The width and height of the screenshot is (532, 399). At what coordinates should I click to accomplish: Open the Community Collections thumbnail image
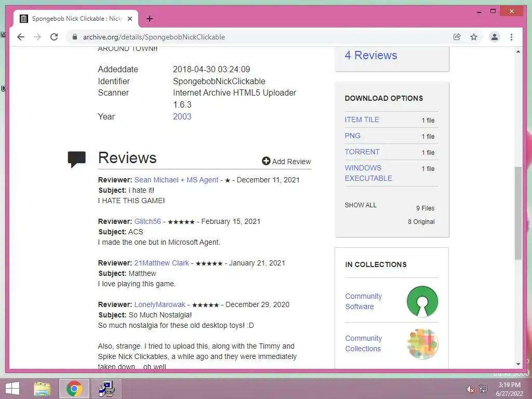422,344
